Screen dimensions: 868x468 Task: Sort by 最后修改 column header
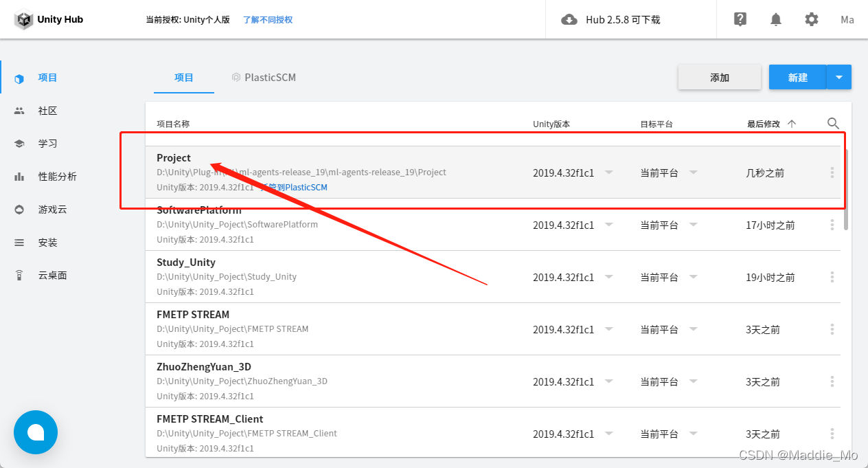pos(764,124)
